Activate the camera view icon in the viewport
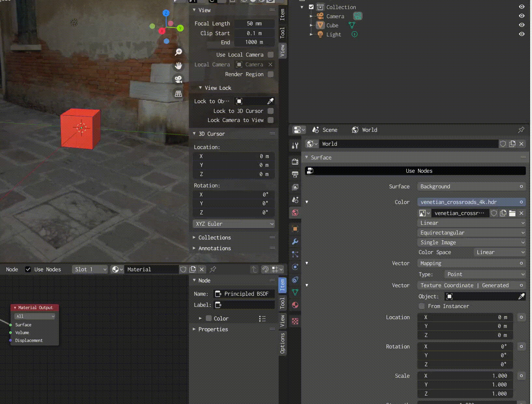The image size is (532, 404). pos(178,79)
